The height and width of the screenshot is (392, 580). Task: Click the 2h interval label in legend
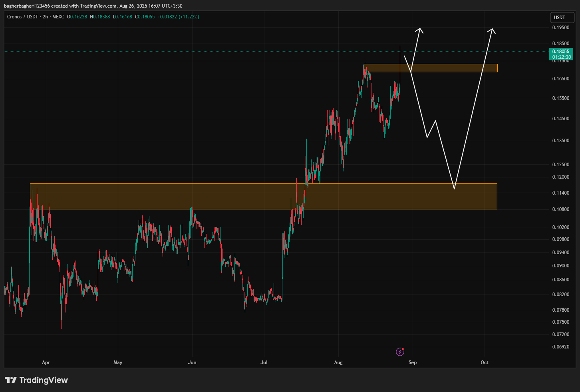[46, 17]
